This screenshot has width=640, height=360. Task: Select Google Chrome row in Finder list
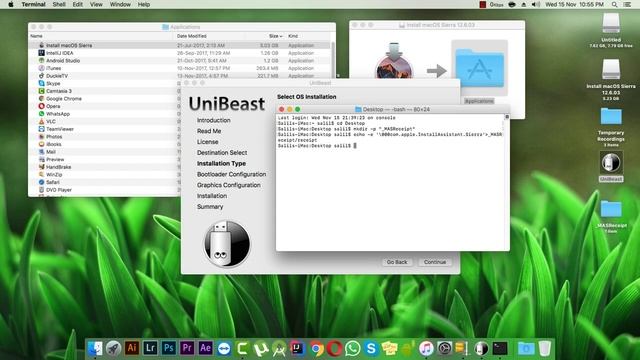[x=104, y=99]
